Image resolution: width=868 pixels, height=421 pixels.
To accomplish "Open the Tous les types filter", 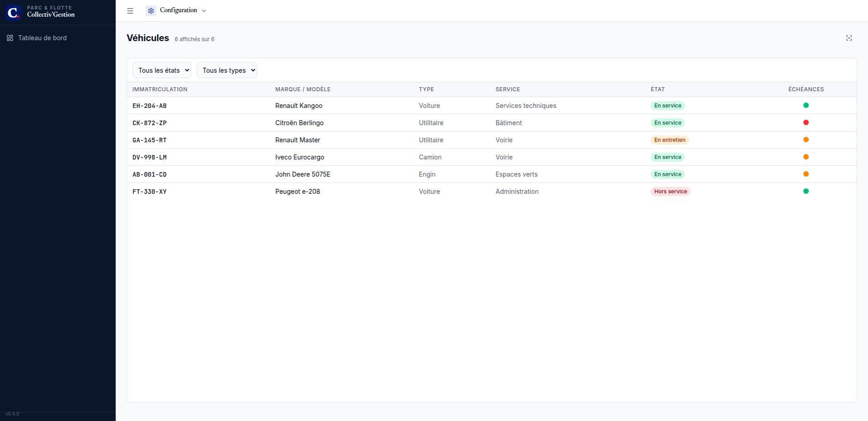I will (227, 70).
